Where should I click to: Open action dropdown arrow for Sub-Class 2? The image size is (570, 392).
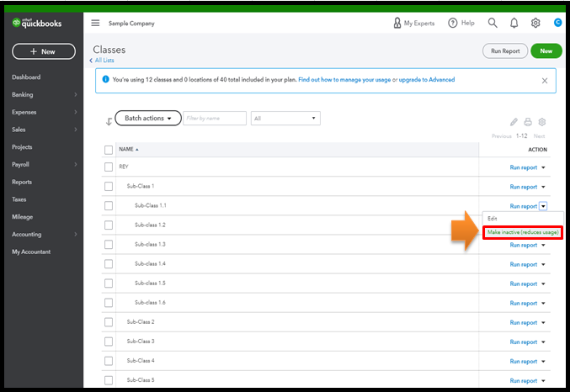click(x=543, y=323)
